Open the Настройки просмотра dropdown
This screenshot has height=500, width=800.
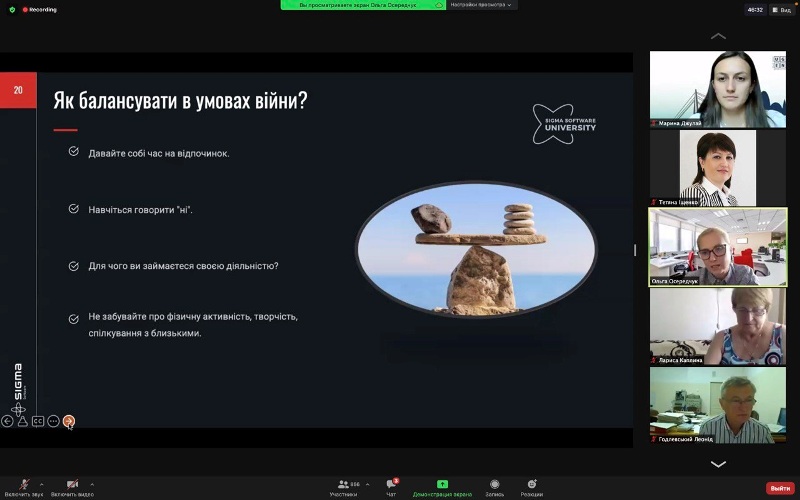481,5
